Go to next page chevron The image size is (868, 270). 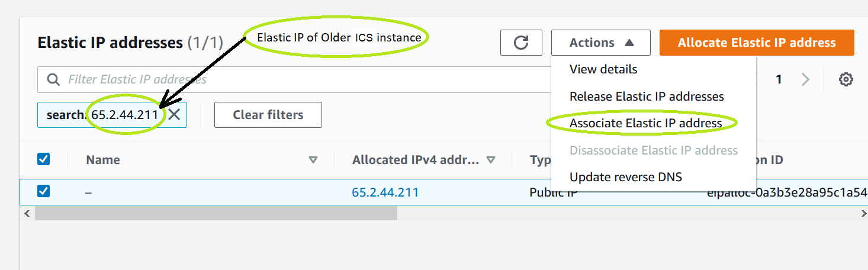(805, 79)
